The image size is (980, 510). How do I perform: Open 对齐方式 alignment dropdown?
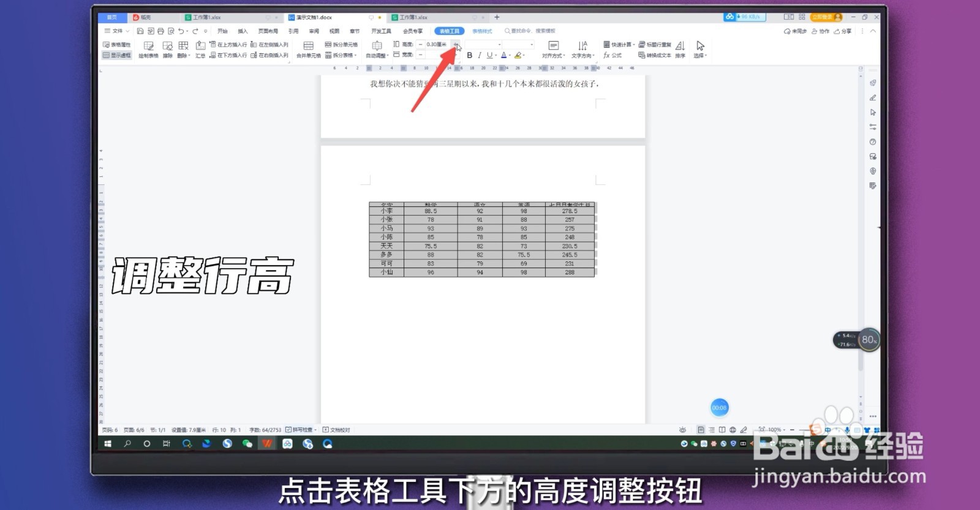click(x=553, y=50)
